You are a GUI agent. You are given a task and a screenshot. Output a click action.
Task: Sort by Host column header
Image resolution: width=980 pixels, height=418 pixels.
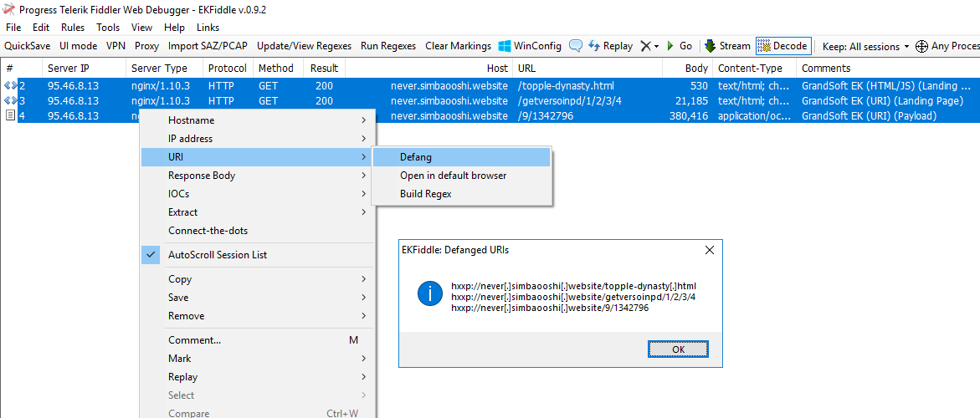(428, 68)
